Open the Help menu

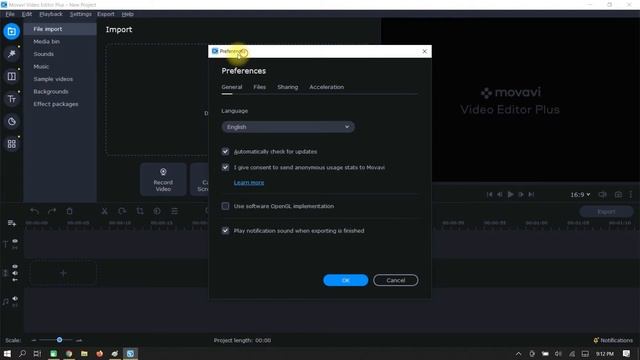(128, 14)
